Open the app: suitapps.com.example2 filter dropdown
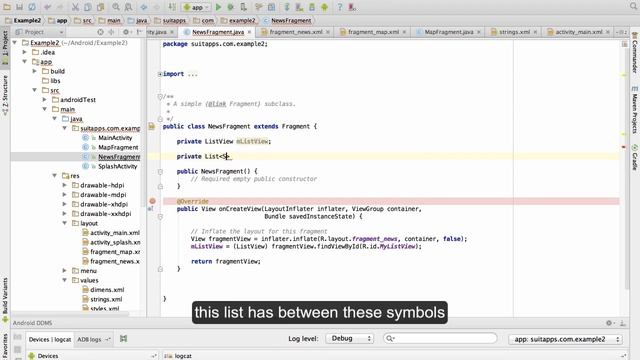Image resolution: width=640 pixels, height=360 pixels. coord(566,339)
